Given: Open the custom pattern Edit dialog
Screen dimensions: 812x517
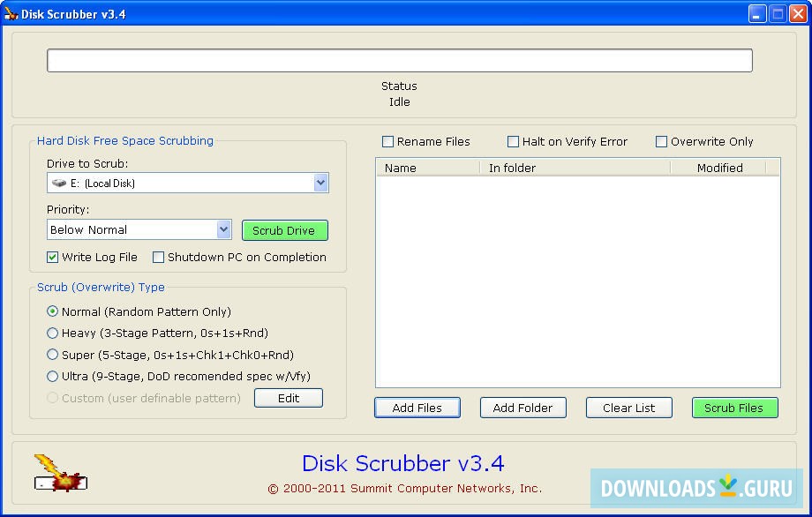Looking at the screenshot, I should point(289,398).
